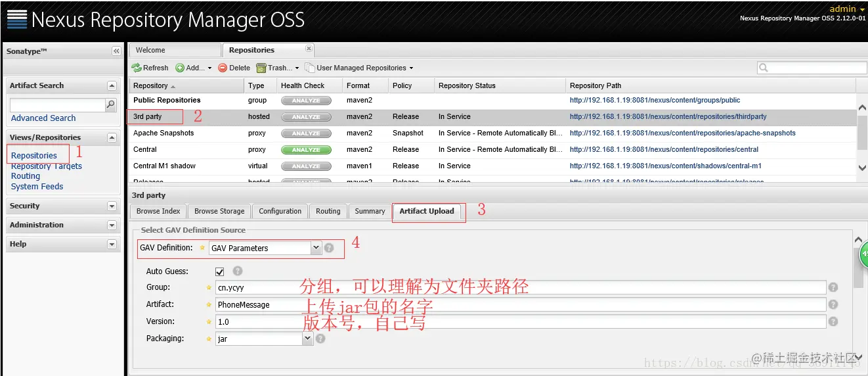Switch to the Configuration tab
This screenshot has height=376, width=868.
(280, 211)
